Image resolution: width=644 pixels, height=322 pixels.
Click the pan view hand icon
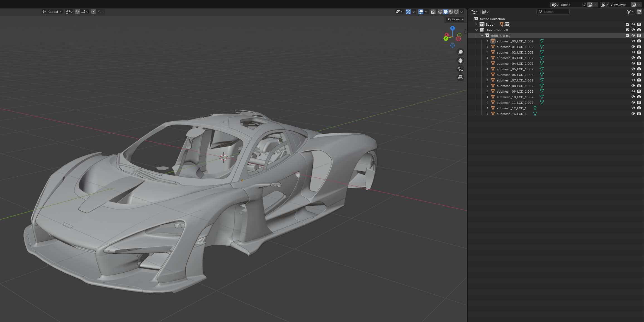click(460, 61)
